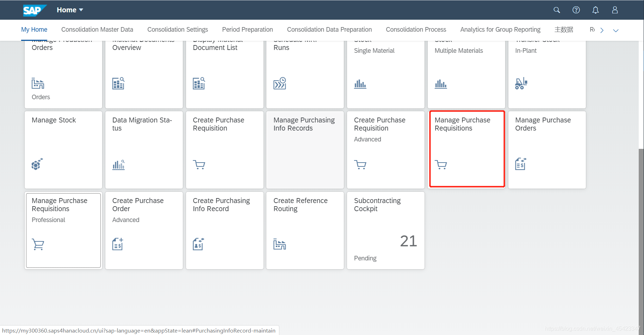Image resolution: width=644 pixels, height=335 pixels.
Task: Open Schedule MRP Runs icon
Action: click(280, 83)
